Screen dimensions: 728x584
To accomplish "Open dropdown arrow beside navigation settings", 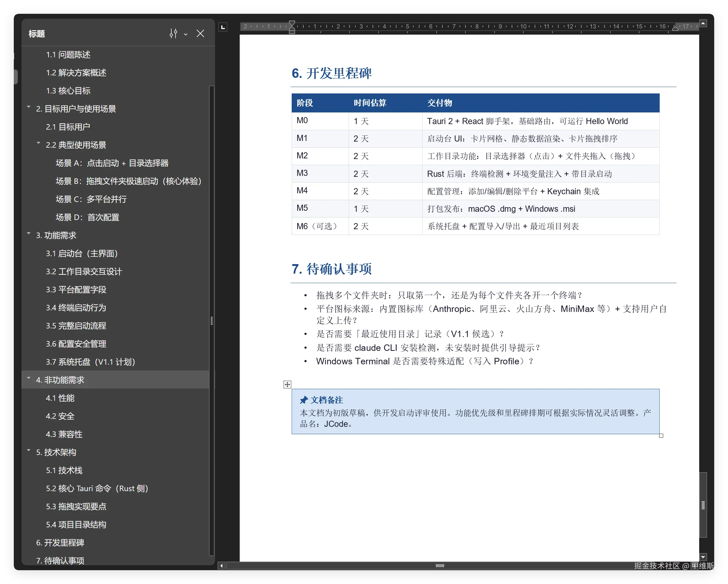I will click(x=185, y=34).
